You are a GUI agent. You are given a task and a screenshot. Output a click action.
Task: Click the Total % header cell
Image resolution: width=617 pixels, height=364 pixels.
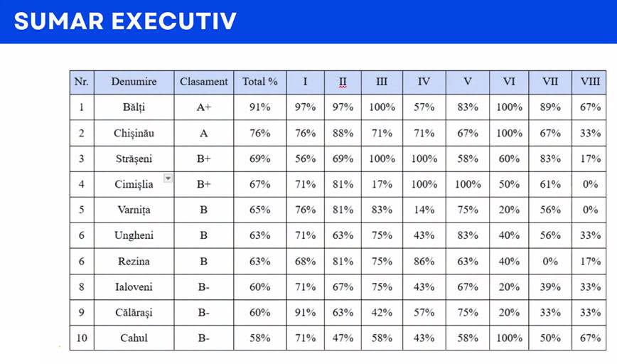coord(260,82)
